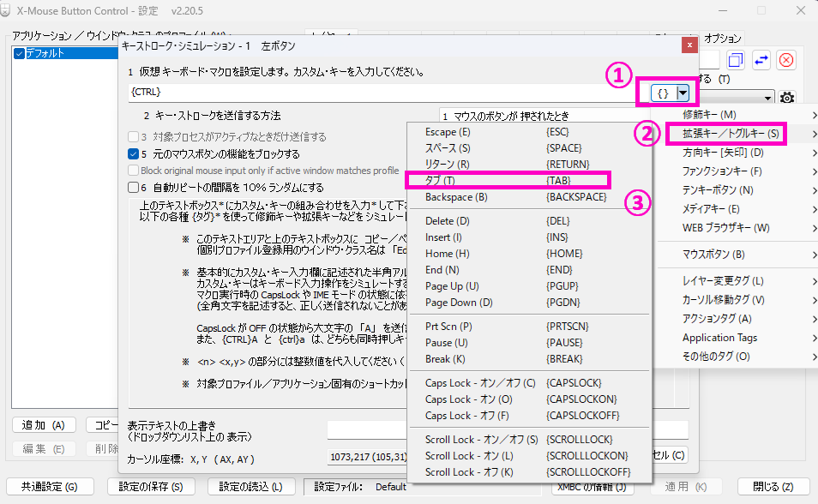Toggle 対象プロセスがアクティブなときだけ送信する checkbox
This screenshot has width=818, height=504.
(133, 136)
